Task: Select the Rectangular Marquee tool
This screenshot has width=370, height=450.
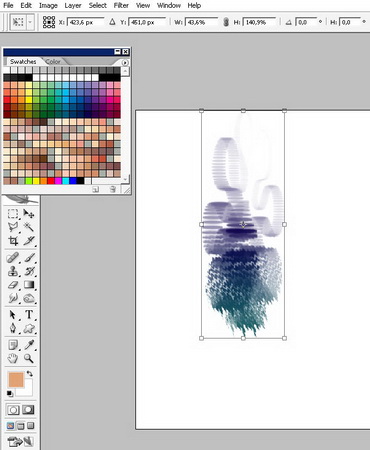Action: 13,214
